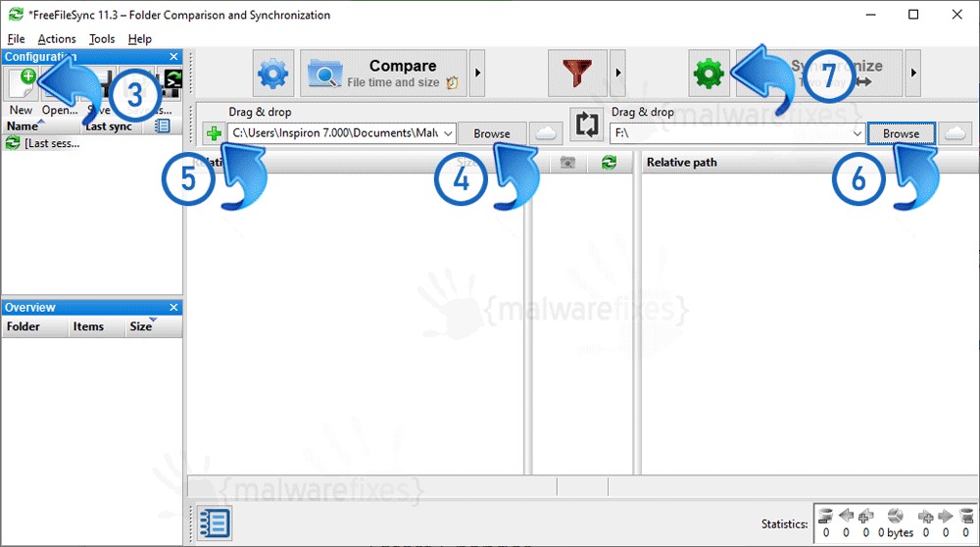Create new configuration

pos(22,85)
